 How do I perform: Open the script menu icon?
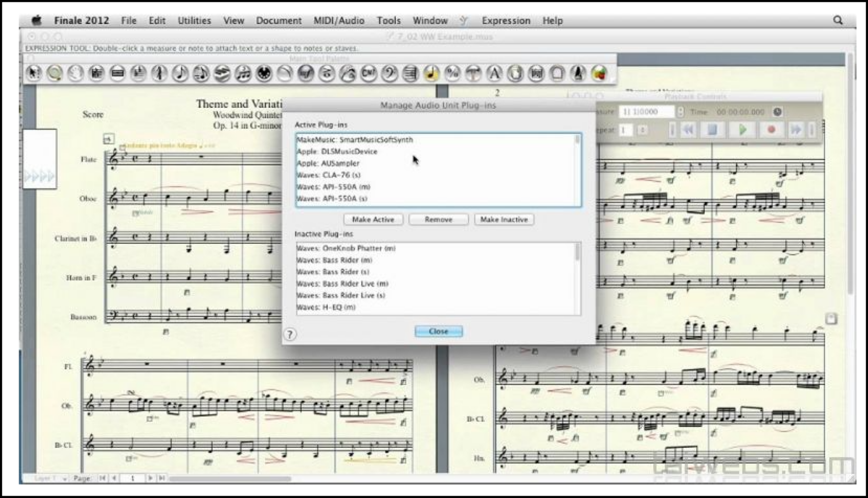click(x=464, y=20)
